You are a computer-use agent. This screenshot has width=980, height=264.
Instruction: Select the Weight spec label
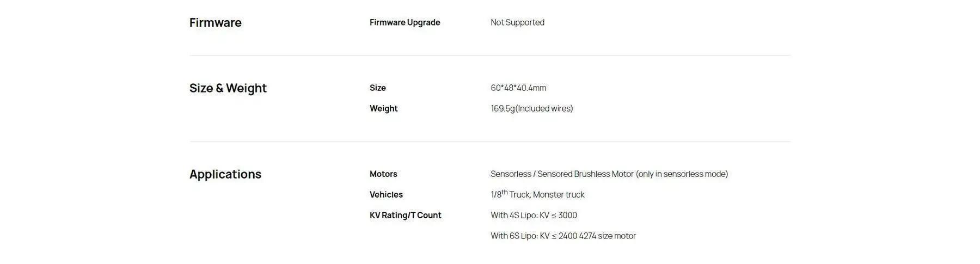click(383, 108)
